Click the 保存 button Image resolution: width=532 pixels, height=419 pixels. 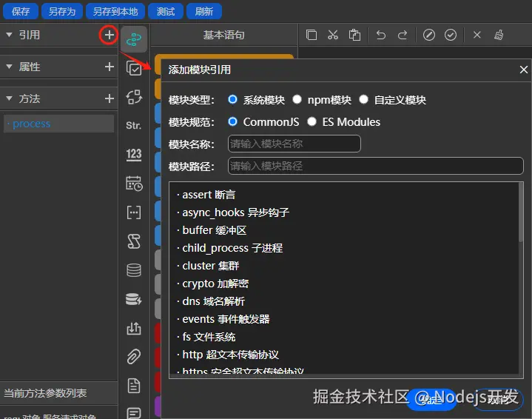coord(21,11)
